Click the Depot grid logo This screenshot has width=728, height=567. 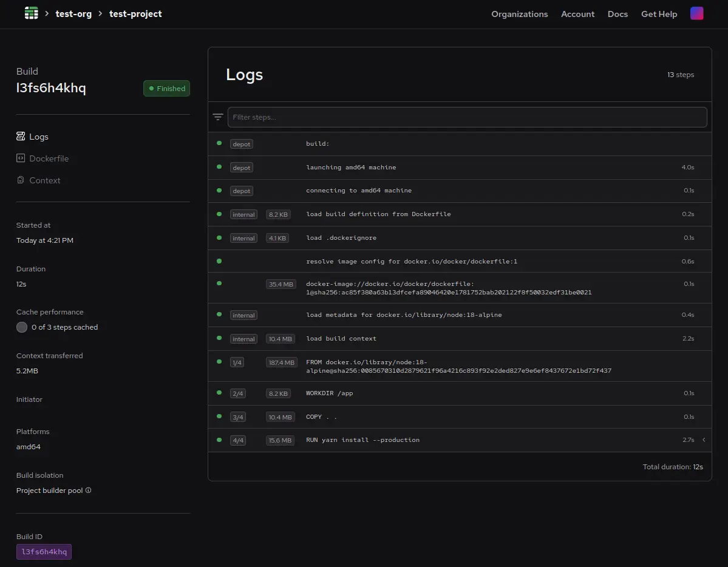tap(31, 13)
